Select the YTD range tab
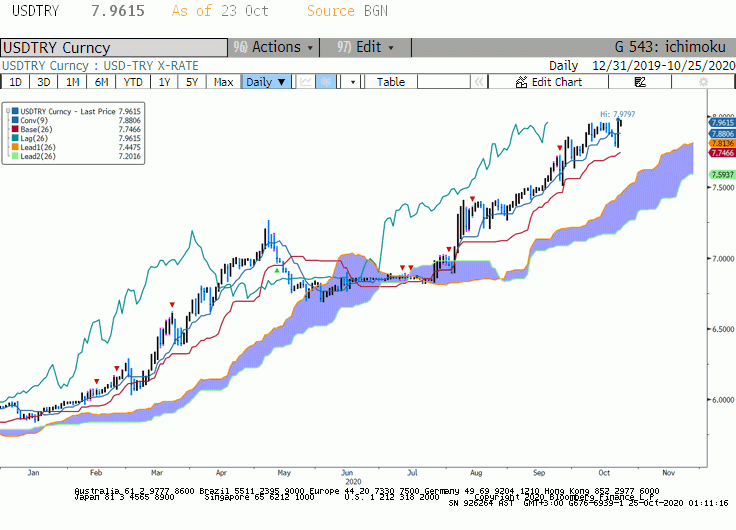736x530 pixels. click(x=133, y=82)
